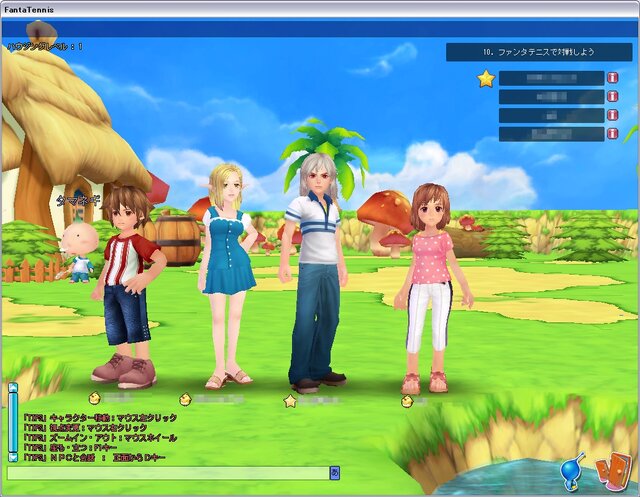The image size is (640, 497).
Task: Click the chick icon under the red-shirt boy
Action: click(94, 397)
